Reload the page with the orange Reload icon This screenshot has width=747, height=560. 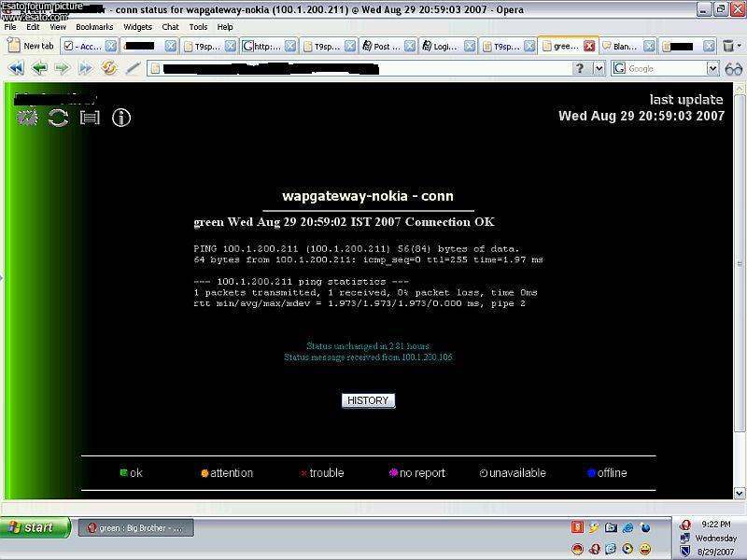[x=109, y=68]
